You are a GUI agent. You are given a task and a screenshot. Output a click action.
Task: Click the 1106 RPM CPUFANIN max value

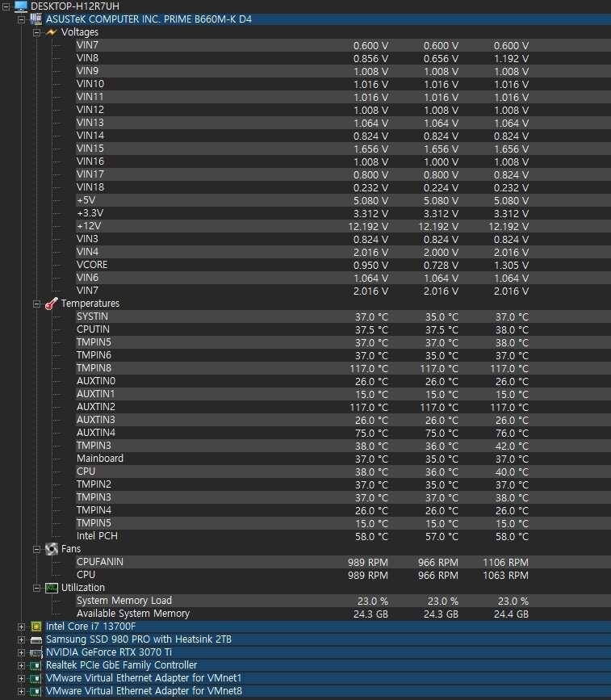pyautogui.click(x=506, y=563)
